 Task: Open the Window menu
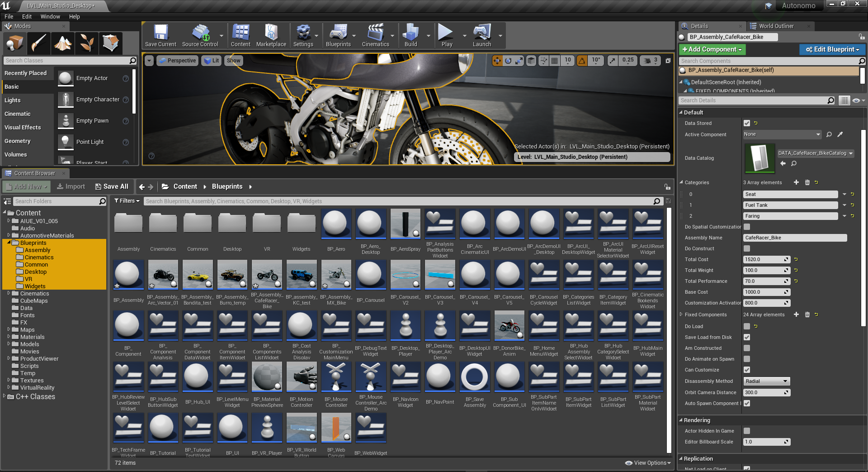pyautogui.click(x=50, y=17)
